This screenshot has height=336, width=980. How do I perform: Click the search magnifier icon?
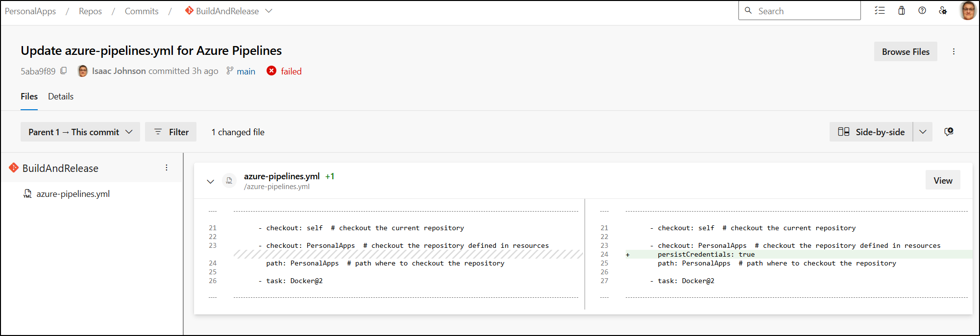pos(748,10)
